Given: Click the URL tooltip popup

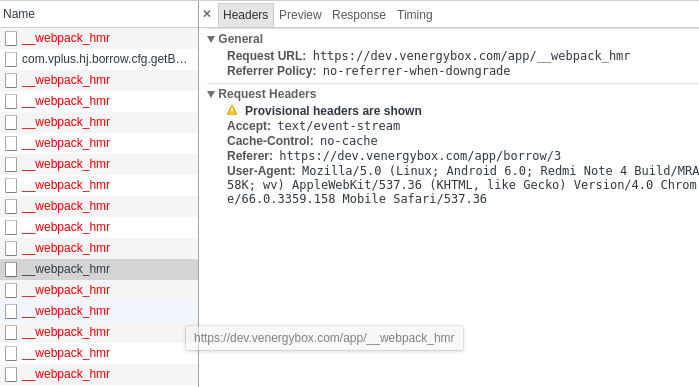Looking at the screenshot, I should tap(325, 338).
